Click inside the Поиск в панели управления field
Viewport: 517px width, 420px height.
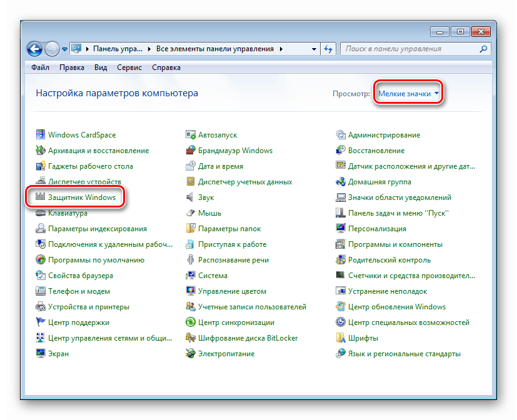(413, 48)
